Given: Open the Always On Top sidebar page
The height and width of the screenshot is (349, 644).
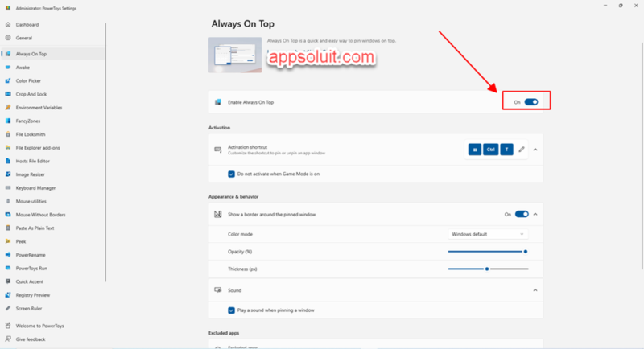Looking at the screenshot, I should (x=53, y=54).
